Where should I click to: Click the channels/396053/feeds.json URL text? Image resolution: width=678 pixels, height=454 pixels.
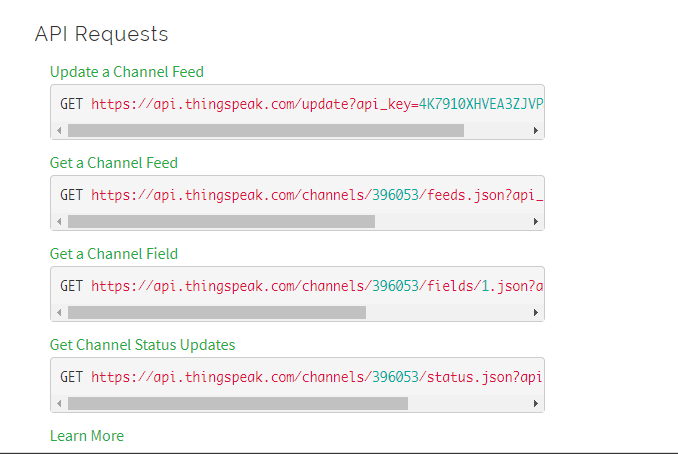(317, 195)
